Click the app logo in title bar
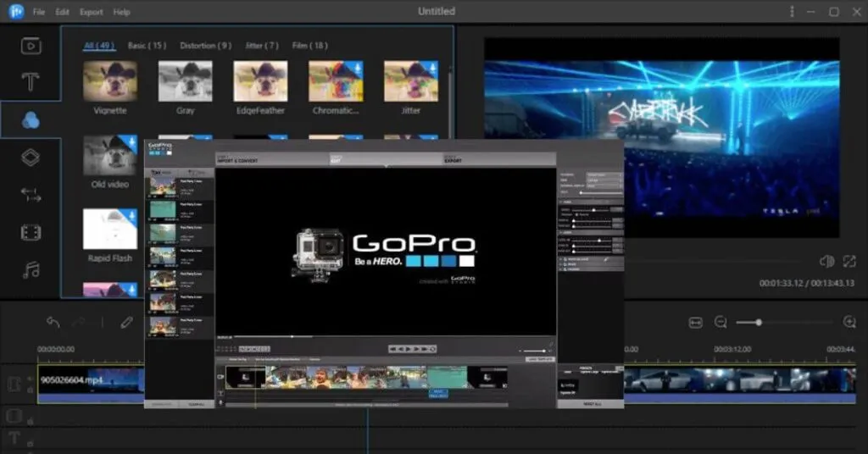This screenshot has height=454, width=868. [x=16, y=11]
